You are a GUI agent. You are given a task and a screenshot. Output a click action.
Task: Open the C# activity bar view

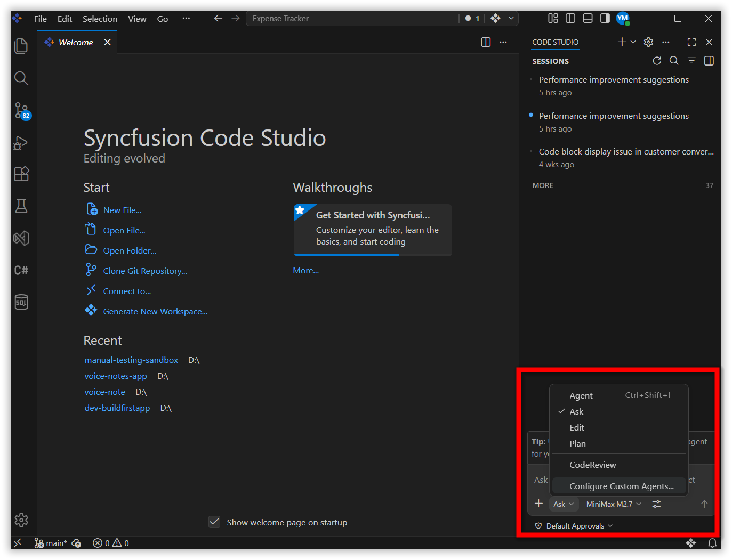[21, 270]
